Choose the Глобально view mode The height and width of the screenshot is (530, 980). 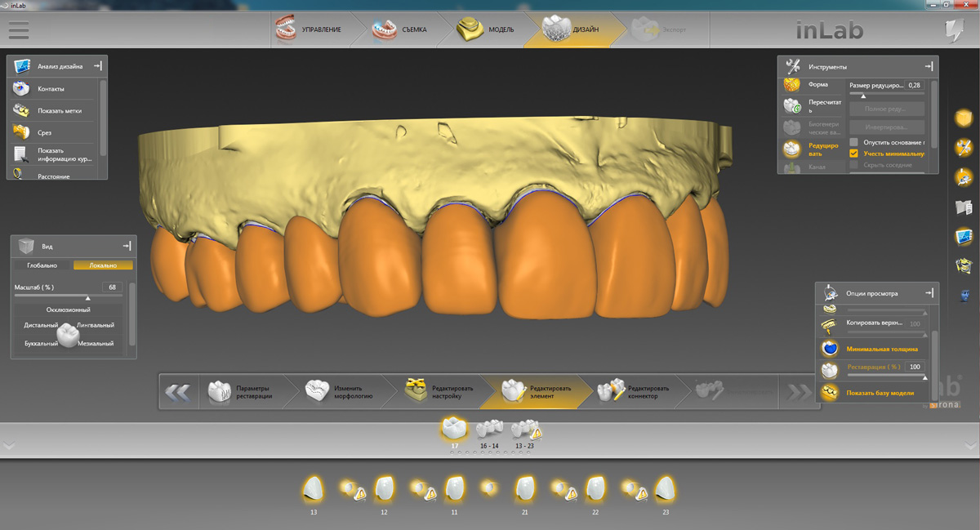tap(42, 265)
